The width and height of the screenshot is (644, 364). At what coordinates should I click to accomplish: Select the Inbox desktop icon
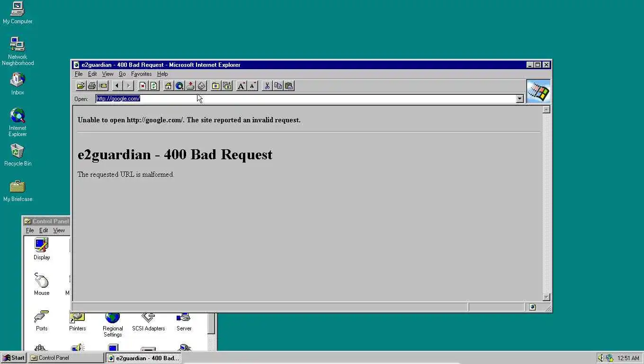18,84
